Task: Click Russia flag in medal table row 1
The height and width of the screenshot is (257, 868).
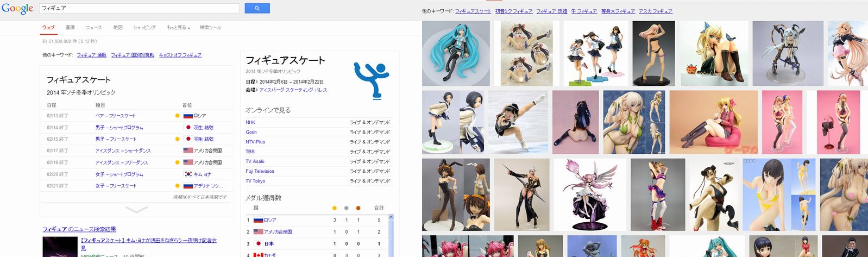Action: tap(259, 220)
